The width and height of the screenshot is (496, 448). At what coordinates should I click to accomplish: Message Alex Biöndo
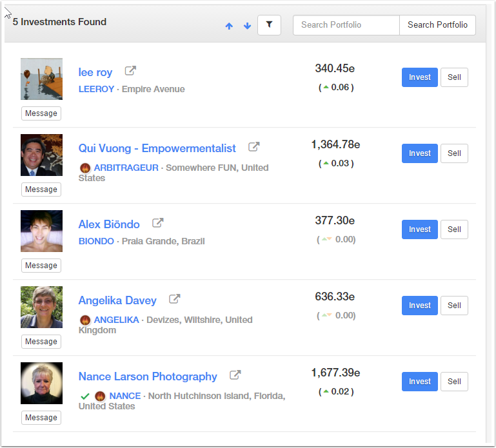(41, 266)
